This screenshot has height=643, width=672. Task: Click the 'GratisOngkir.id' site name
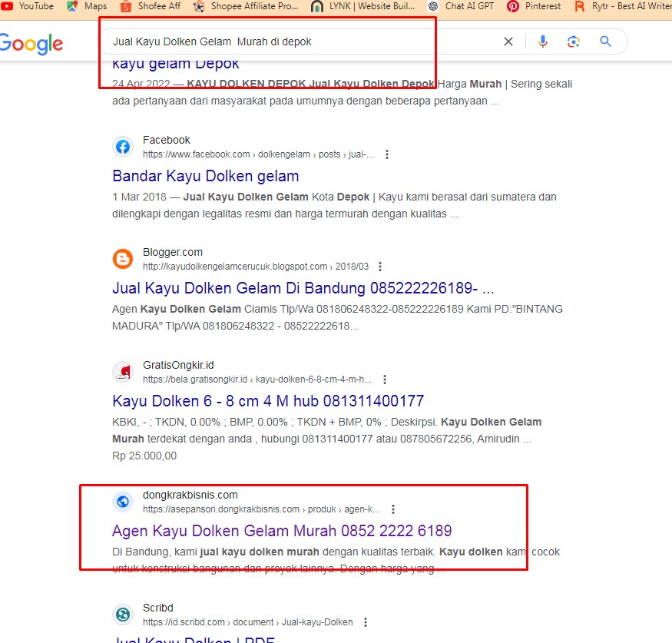click(178, 365)
